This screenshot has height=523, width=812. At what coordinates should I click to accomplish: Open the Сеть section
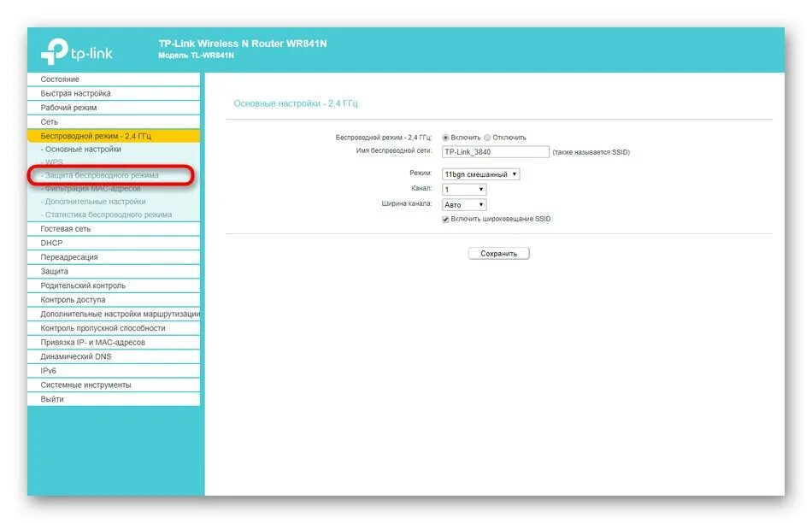coord(114,121)
